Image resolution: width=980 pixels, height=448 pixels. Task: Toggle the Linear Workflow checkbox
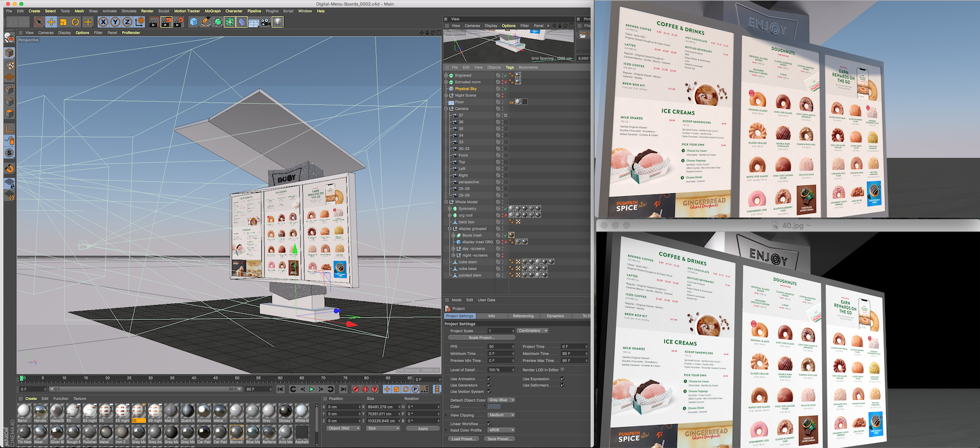tap(489, 424)
